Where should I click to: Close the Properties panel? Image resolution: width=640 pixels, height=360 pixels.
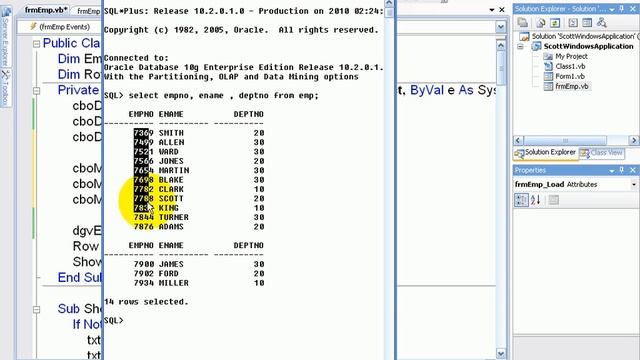point(633,170)
